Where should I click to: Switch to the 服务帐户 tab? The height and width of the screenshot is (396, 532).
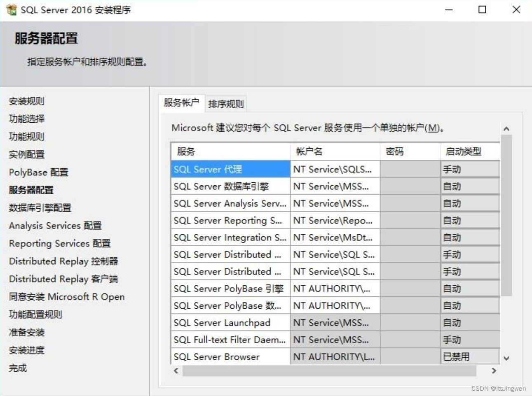pyautogui.click(x=181, y=102)
